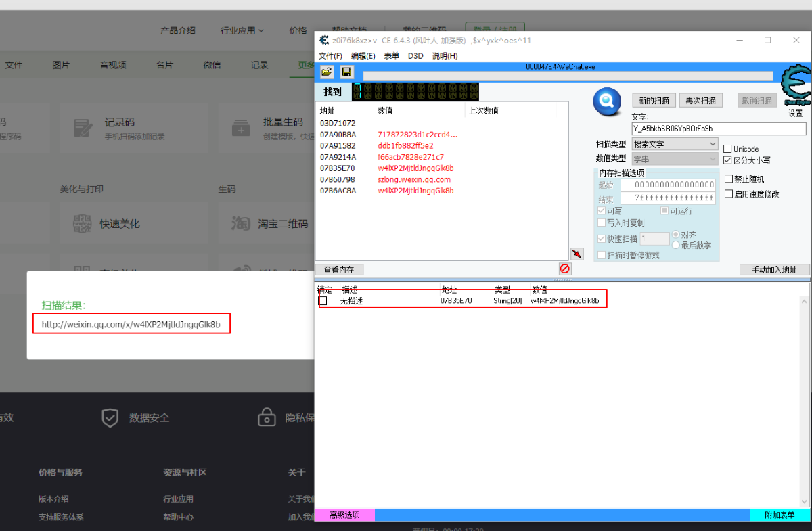Switch to 音视频 tab on website
The height and width of the screenshot is (531, 812).
tap(113, 65)
